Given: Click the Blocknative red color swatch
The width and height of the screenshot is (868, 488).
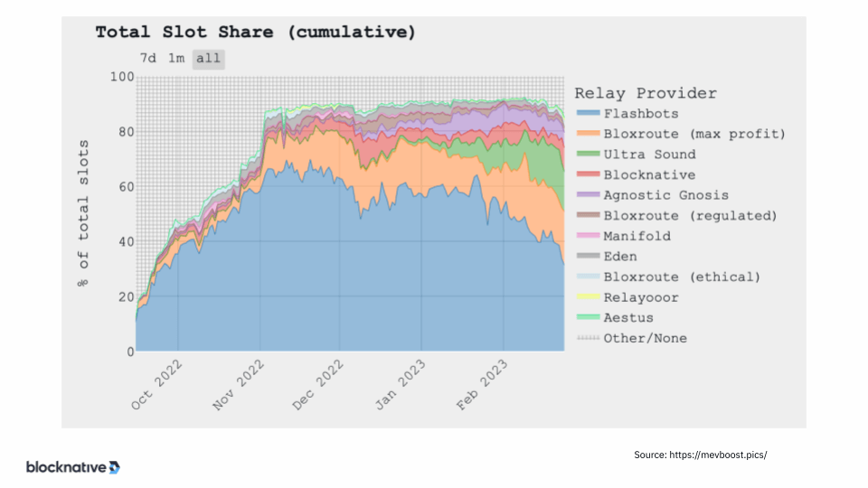Looking at the screenshot, I should [x=588, y=174].
